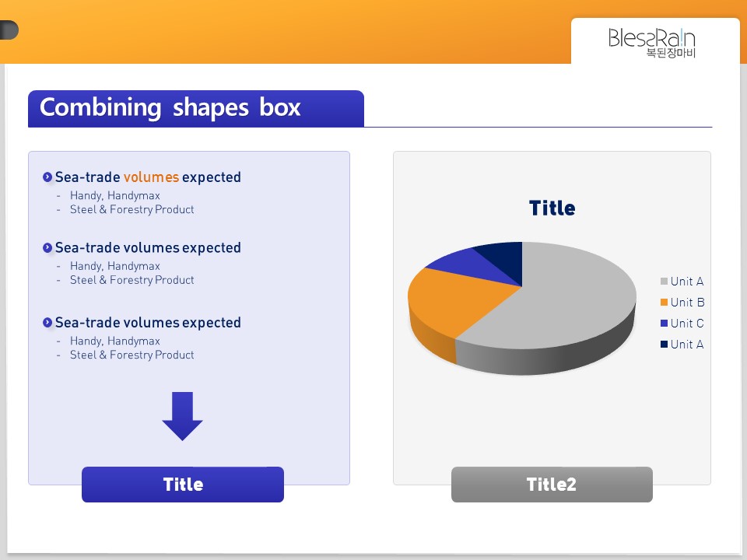Click the orange word volumes
This screenshot has width=747, height=560.
[151, 177]
